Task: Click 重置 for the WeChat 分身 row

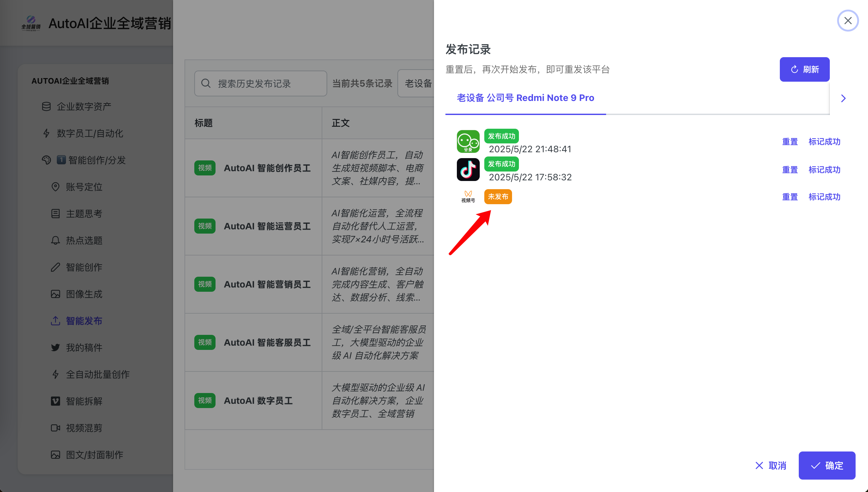Action: [790, 141]
